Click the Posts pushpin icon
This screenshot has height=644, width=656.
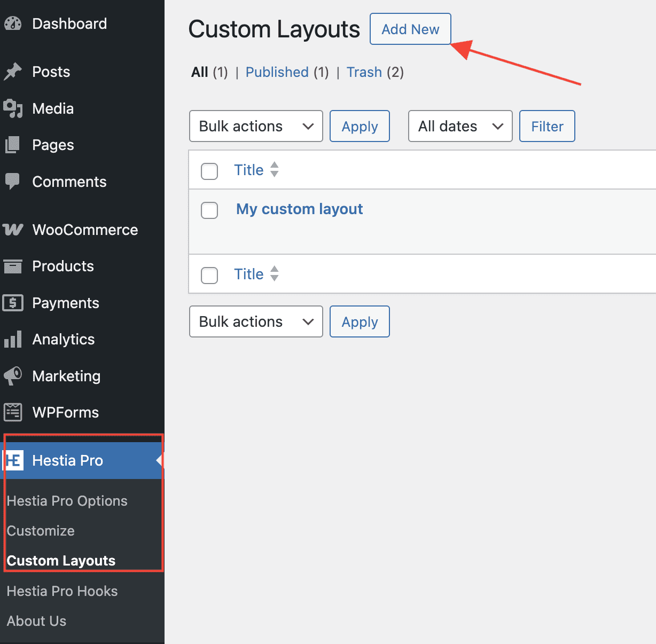point(13,72)
